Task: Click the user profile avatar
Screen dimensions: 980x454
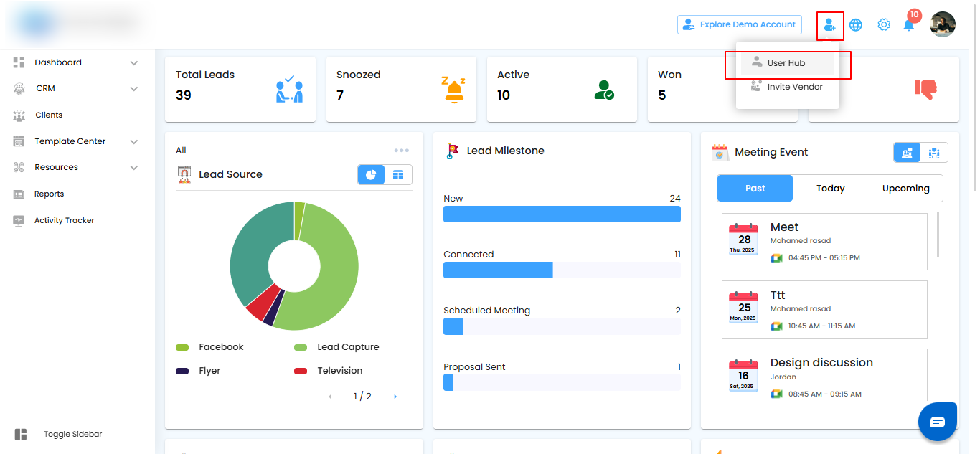Action: pyautogui.click(x=942, y=25)
